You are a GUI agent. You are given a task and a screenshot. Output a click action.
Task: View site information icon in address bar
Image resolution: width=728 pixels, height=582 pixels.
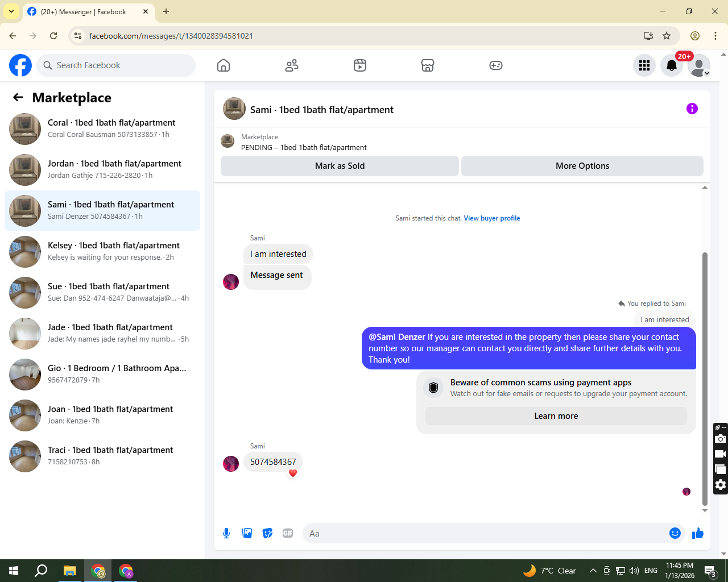tap(78, 36)
